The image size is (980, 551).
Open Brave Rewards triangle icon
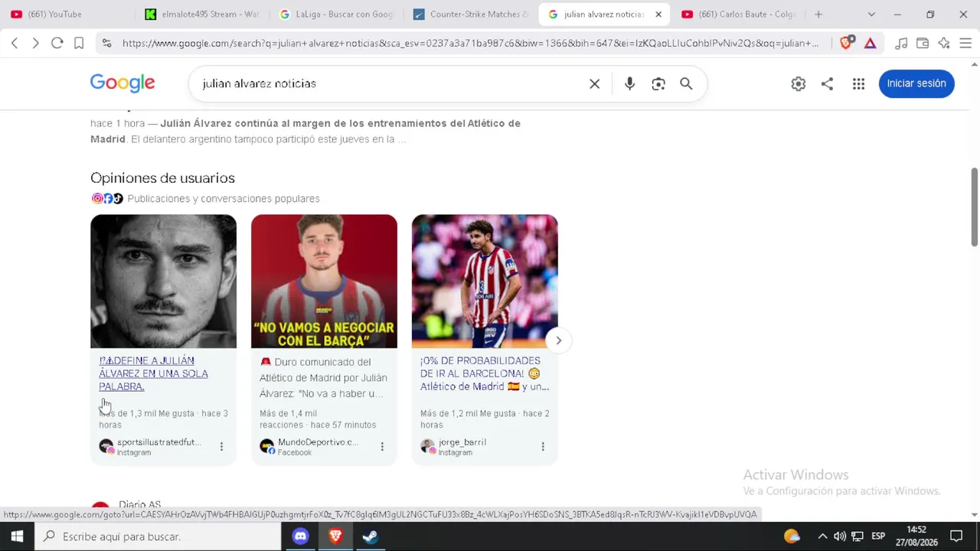pyautogui.click(x=870, y=43)
